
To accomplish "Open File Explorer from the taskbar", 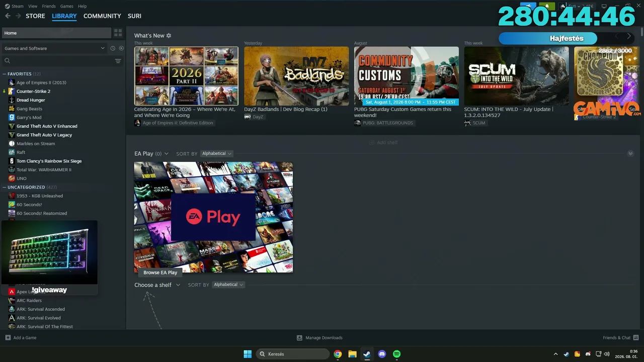I will 352,354.
